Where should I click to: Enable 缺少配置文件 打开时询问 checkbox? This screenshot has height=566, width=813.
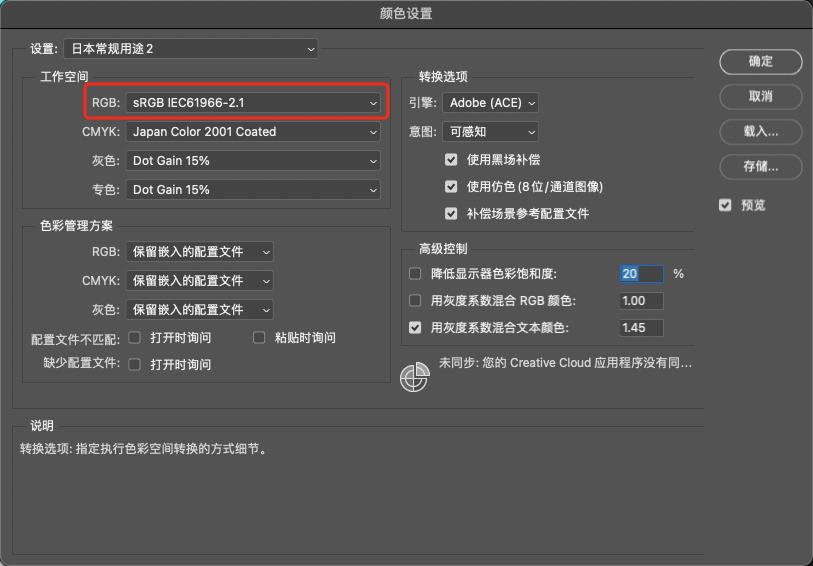(x=135, y=364)
